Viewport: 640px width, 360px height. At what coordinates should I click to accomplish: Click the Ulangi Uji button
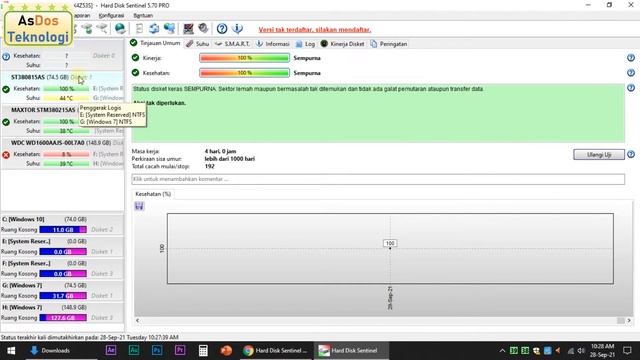599,155
